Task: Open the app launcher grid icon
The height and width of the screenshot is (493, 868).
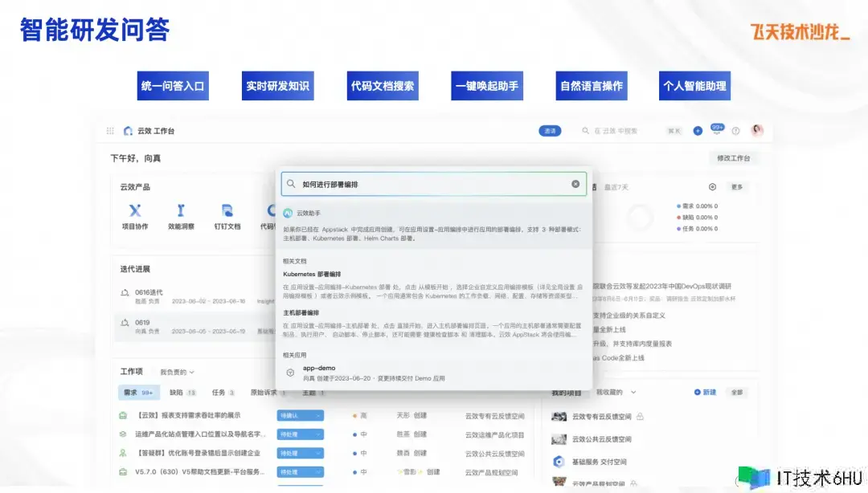Action: tap(110, 131)
